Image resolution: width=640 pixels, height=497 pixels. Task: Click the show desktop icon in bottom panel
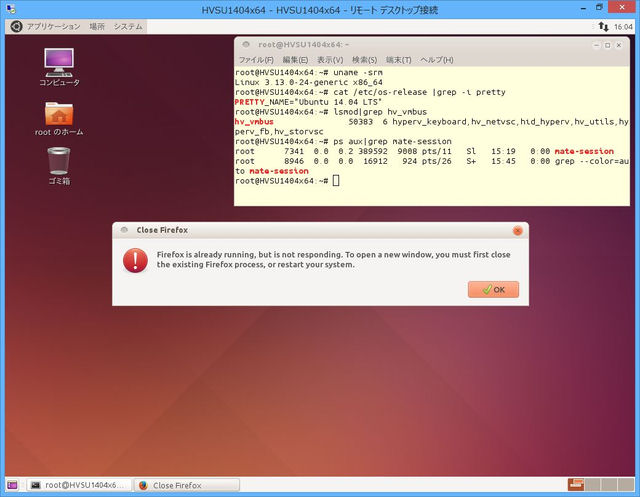click(13, 485)
